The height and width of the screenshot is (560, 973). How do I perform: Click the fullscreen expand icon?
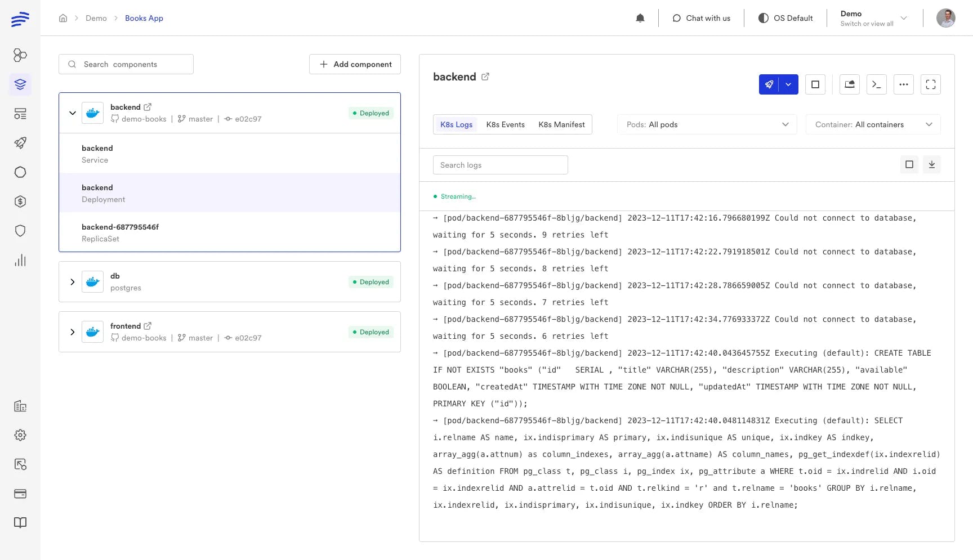(x=930, y=84)
